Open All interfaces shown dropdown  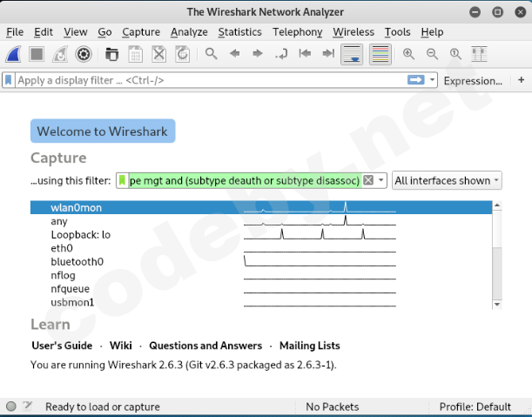coord(447,180)
